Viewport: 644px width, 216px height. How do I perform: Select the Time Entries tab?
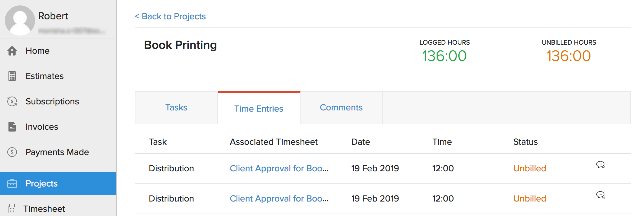coord(259,109)
